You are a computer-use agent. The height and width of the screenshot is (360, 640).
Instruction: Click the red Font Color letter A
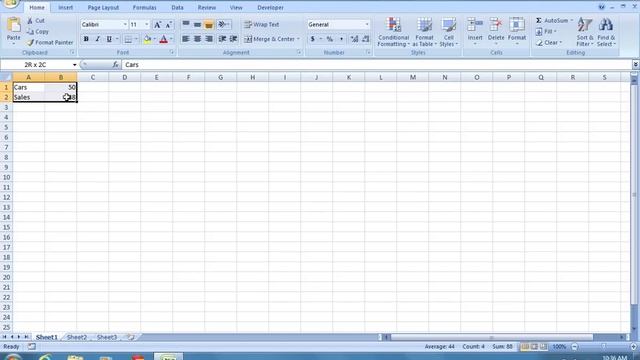tap(164, 39)
